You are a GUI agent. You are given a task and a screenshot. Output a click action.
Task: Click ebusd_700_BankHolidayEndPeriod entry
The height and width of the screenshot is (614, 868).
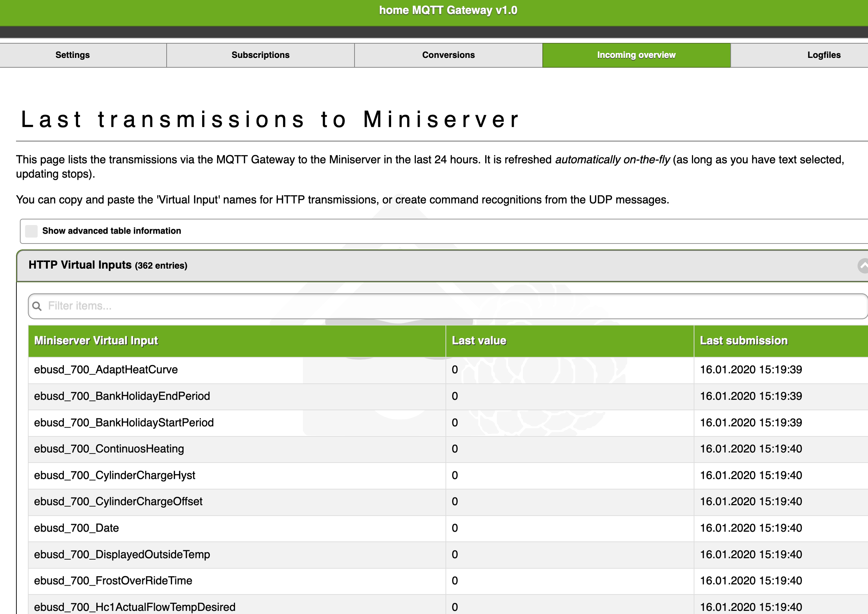(122, 396)
